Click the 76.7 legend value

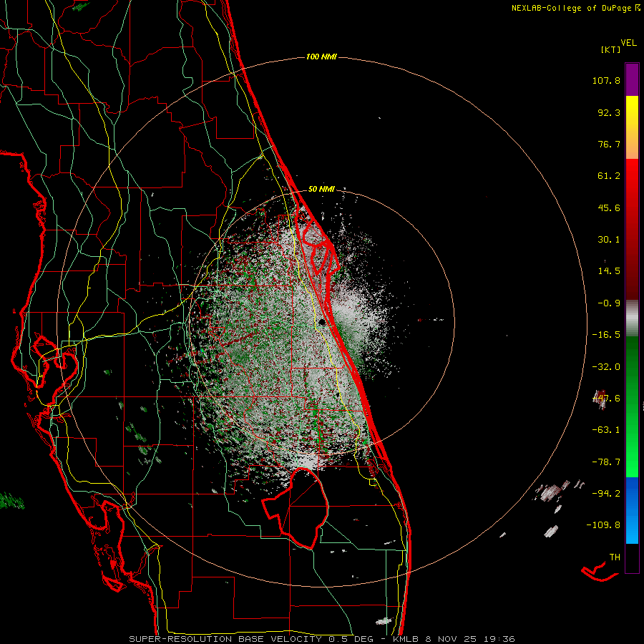click(x=609, y=144)
